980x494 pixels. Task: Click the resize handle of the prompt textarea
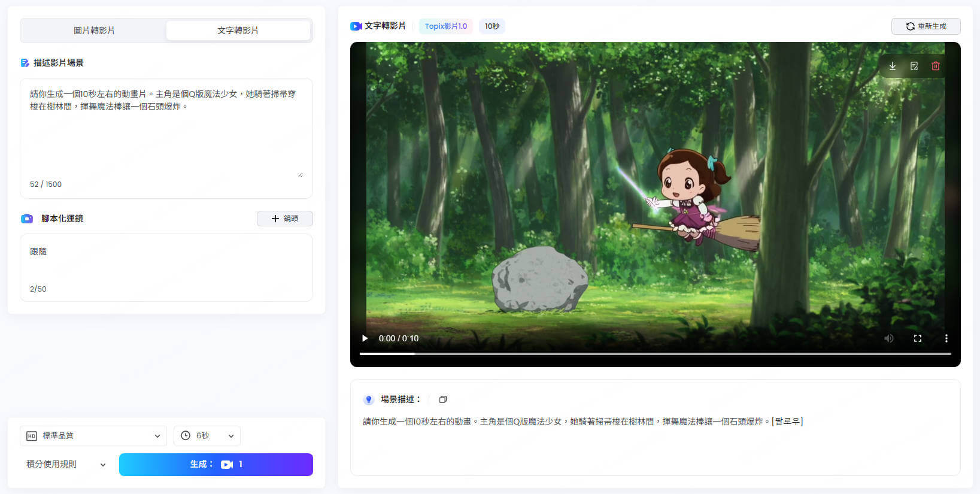pos(300,175)
